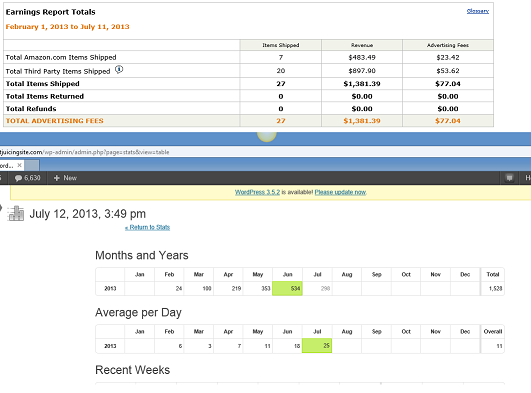Click the yearly total 1,528
This screenshot has height=393, width=531.
point(493,288)
